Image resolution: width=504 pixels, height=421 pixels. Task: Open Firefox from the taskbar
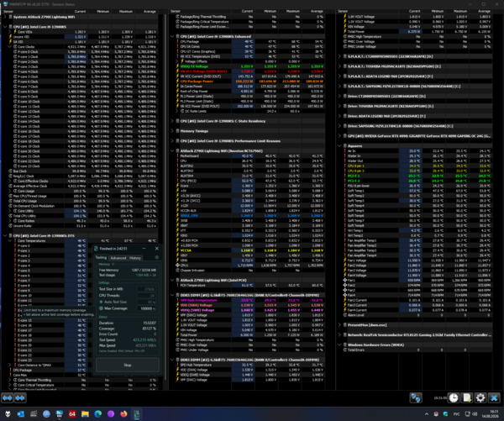pyautogui.click(x=123, y=414)
